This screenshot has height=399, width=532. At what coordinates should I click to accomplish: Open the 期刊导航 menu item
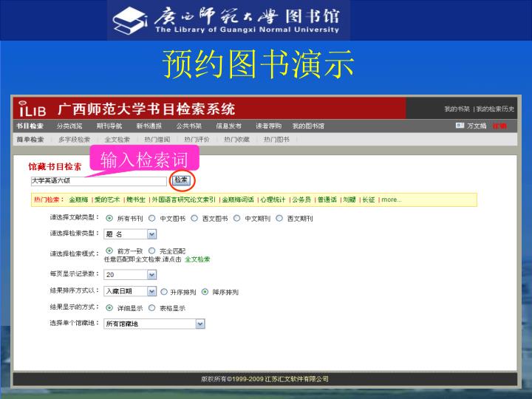[x=109, y=126]
